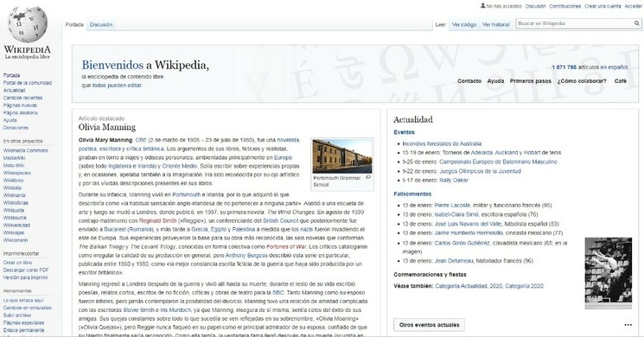Open Wikimedia Commons project link
Viewport: 644px width, 337px height.
click(25, 150)
